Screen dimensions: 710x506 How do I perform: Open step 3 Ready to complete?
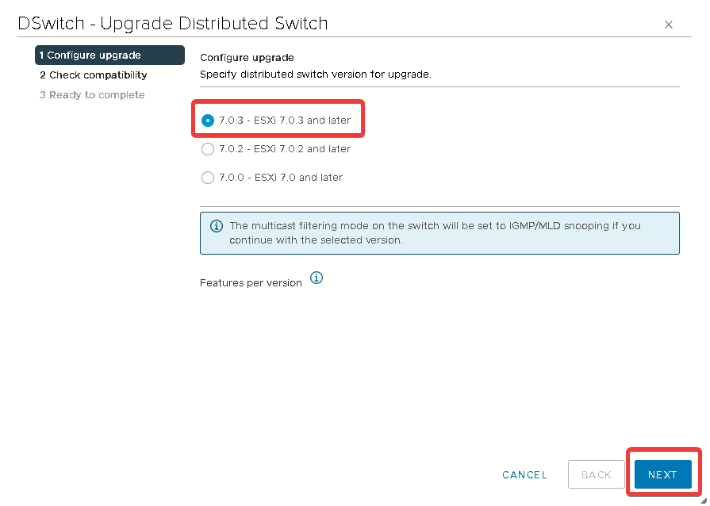click(x=92, y=95)
